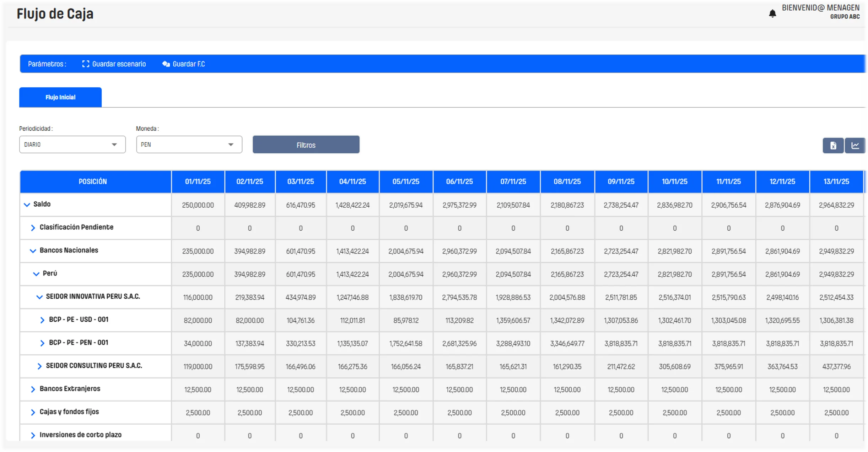Expand the BCP - PE - PEN - 001 account

(42, 343)
